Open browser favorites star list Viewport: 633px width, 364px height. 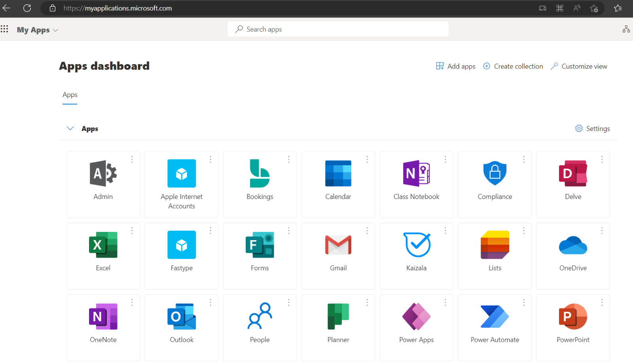pyautogui.click(x=618, y=8)
